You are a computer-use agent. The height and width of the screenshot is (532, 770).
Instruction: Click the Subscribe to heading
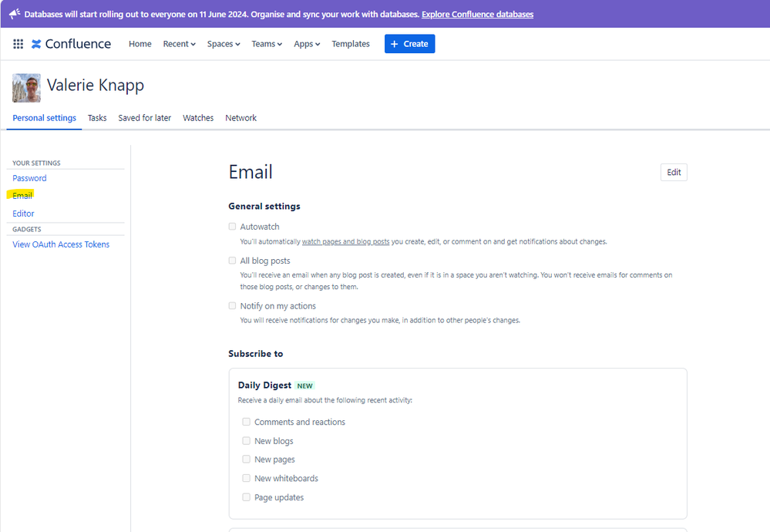point(256,354)
